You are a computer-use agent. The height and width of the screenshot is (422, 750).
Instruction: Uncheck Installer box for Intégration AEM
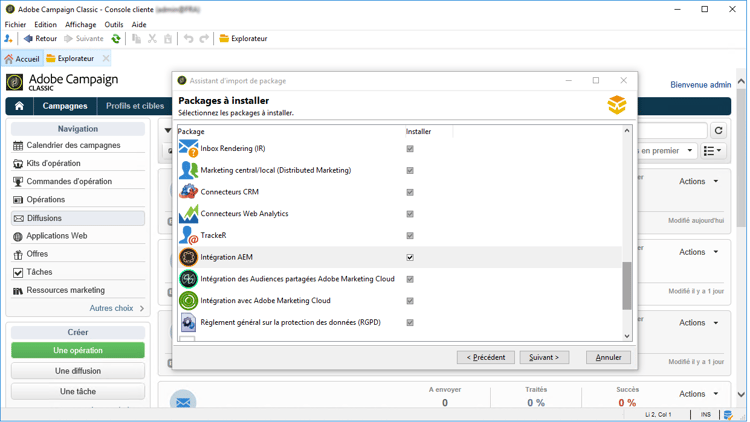(x=410, y=257)
